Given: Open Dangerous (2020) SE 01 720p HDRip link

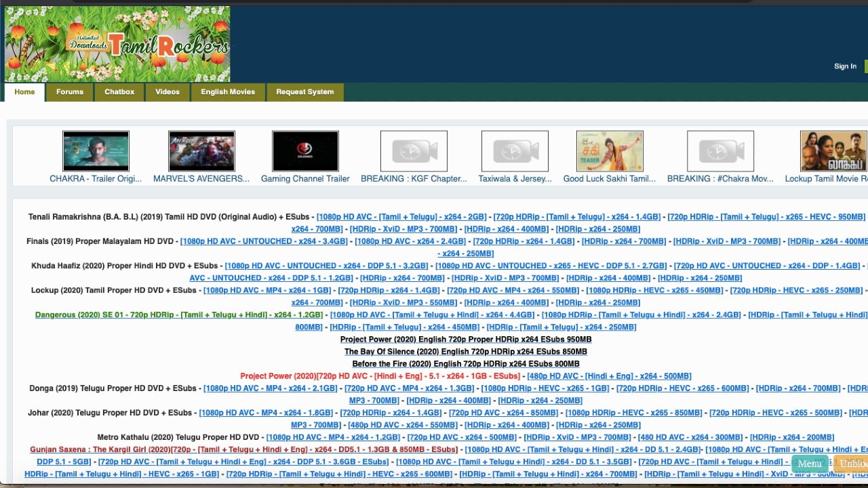Looking at the screenshot, I should click(179, 314).
